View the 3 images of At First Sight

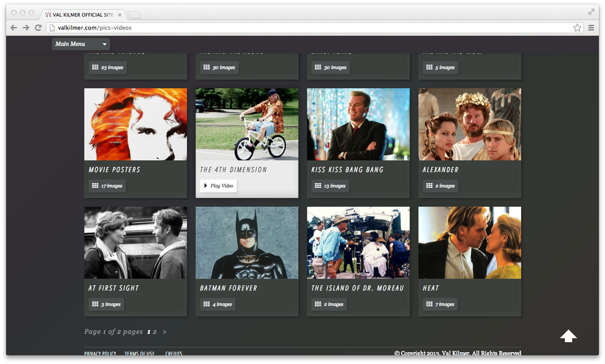click(106, 304)
